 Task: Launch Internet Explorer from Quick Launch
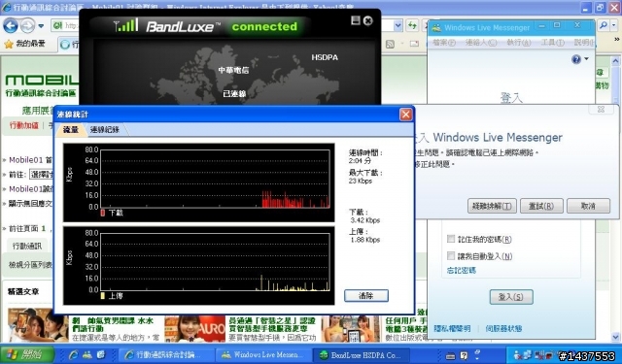74,354
